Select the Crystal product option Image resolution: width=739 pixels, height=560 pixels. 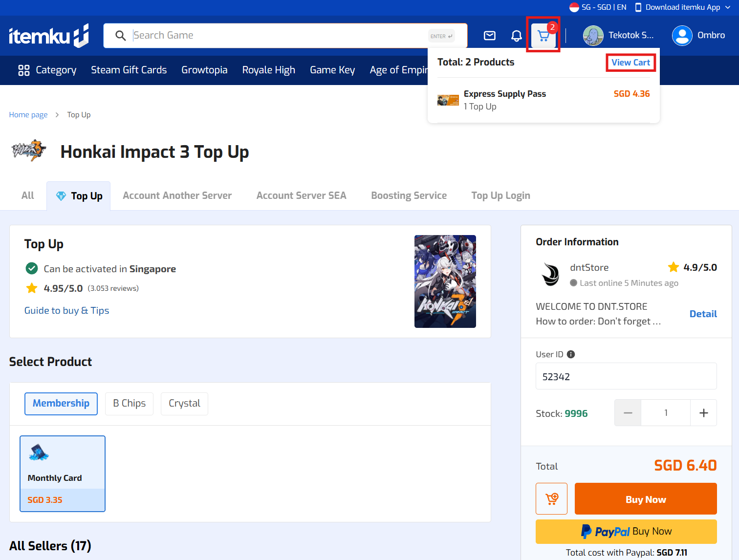click(184, 404)
